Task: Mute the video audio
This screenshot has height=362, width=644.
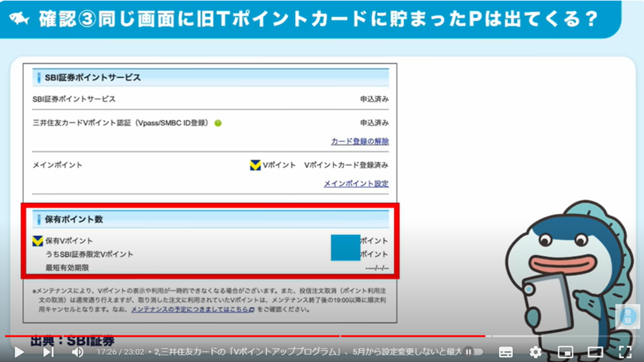Action: (78, 352)
